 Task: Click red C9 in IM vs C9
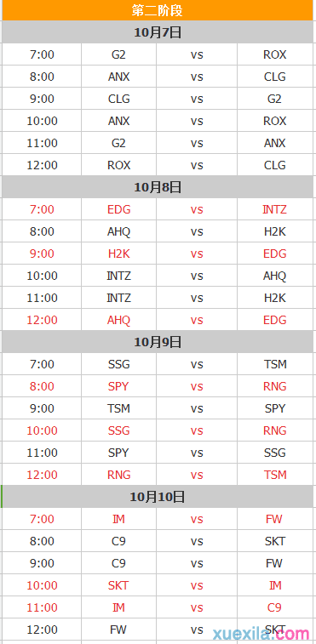click(x=274, y=607)
